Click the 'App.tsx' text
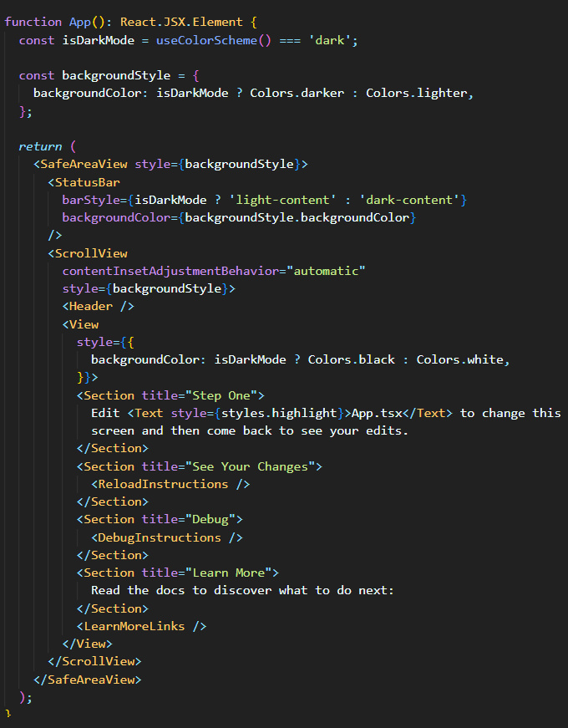The height and width of the screenshot is (728, 568). [377, 413]
